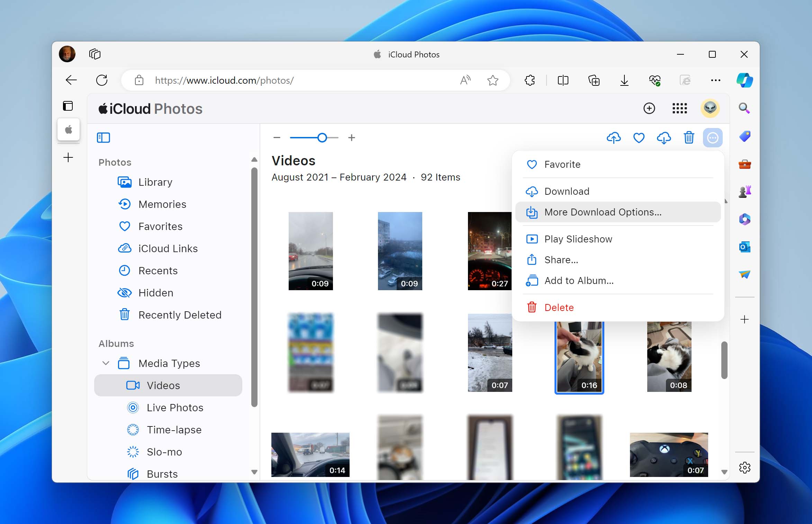Image resolution: width=812 pixels, height=524 pixels.
Task: Select the night dashboard 0:27 video thumbnail
Action: pyautogui.click(x=489, y=251)
